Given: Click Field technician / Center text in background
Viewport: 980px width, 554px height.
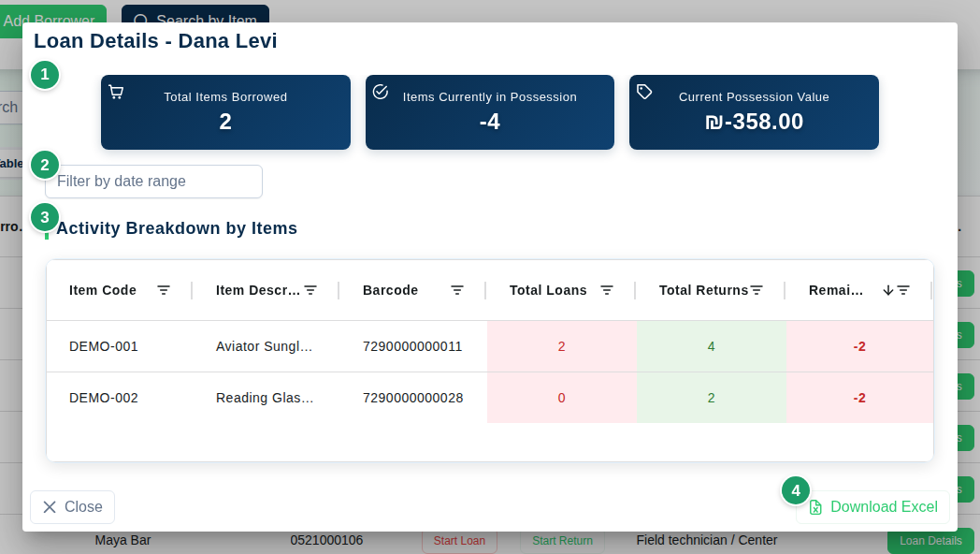Looking at the screenshot, I should point(707,541).
